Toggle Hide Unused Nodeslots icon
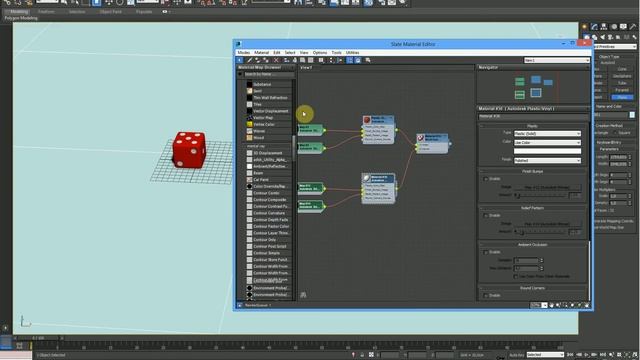The height and width of the screenshot is (360, 640). click(294, 60)
